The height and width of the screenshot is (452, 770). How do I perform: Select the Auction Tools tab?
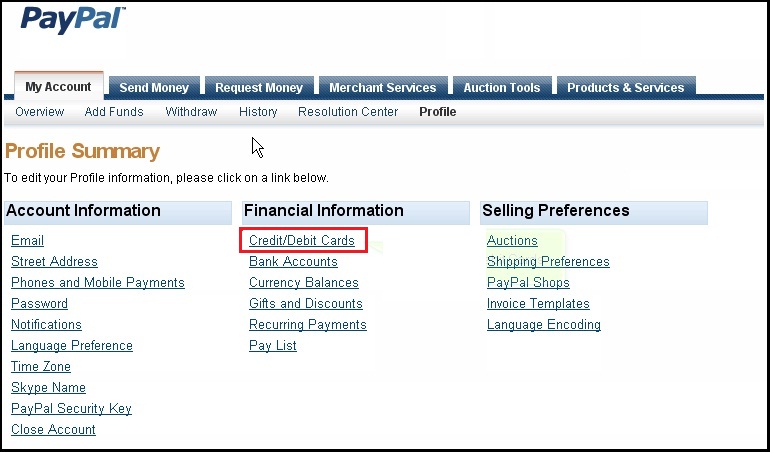coord(502,87)
